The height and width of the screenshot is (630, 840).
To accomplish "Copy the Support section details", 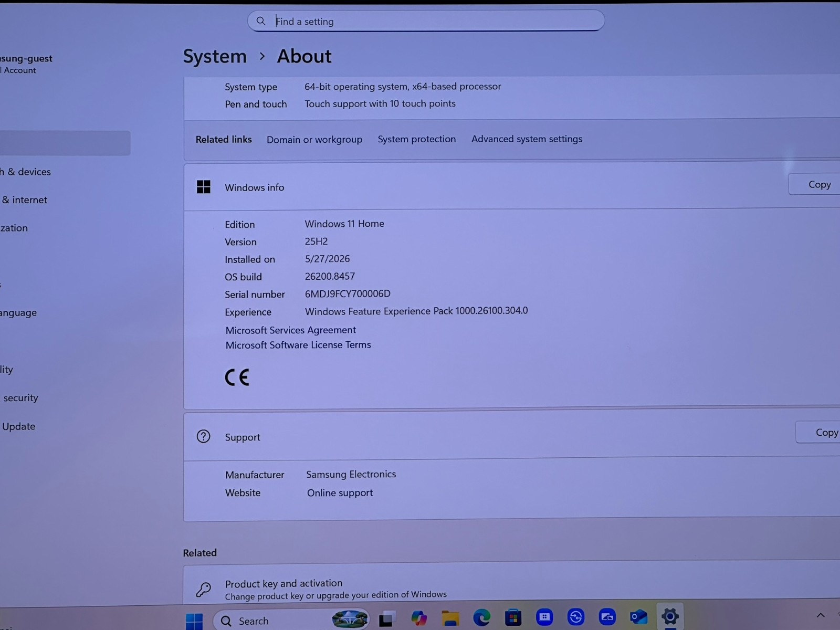I will (820, 432).
